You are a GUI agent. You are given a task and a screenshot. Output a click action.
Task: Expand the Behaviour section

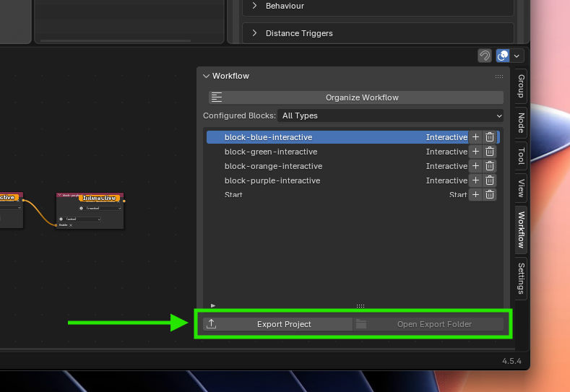(x=254, y=6)
